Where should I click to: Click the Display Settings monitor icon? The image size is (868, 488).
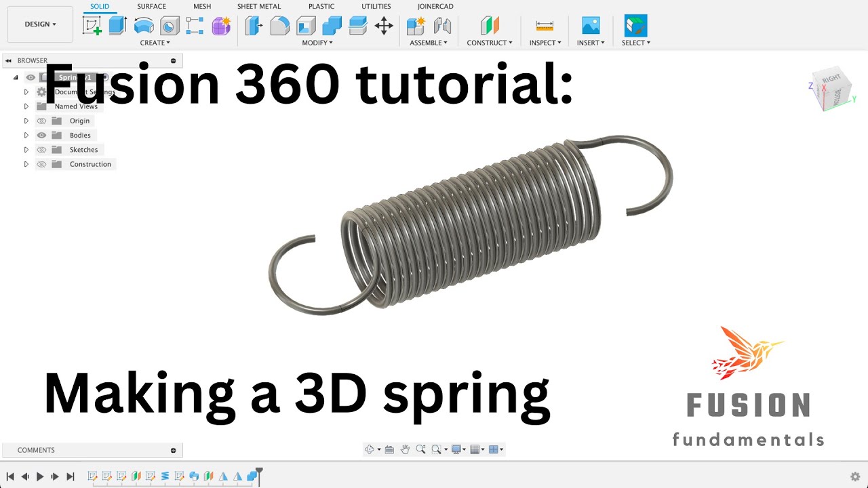[x=456, y=449]
